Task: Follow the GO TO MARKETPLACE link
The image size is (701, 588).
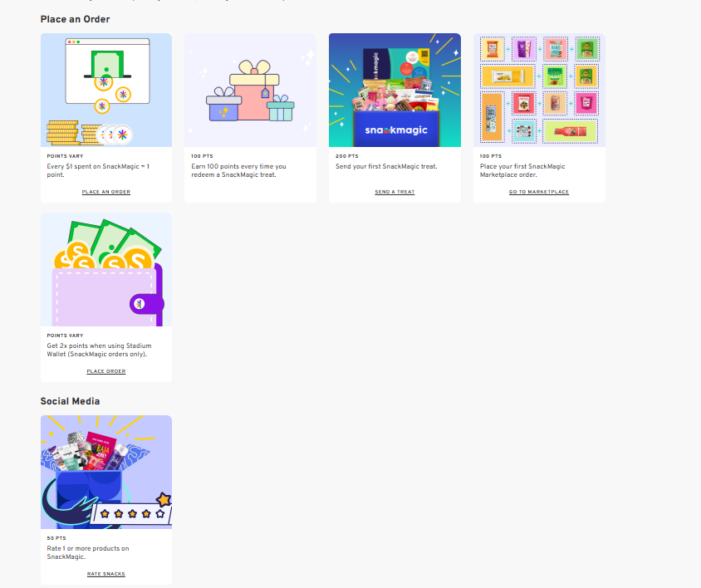Action: [539, 192]
